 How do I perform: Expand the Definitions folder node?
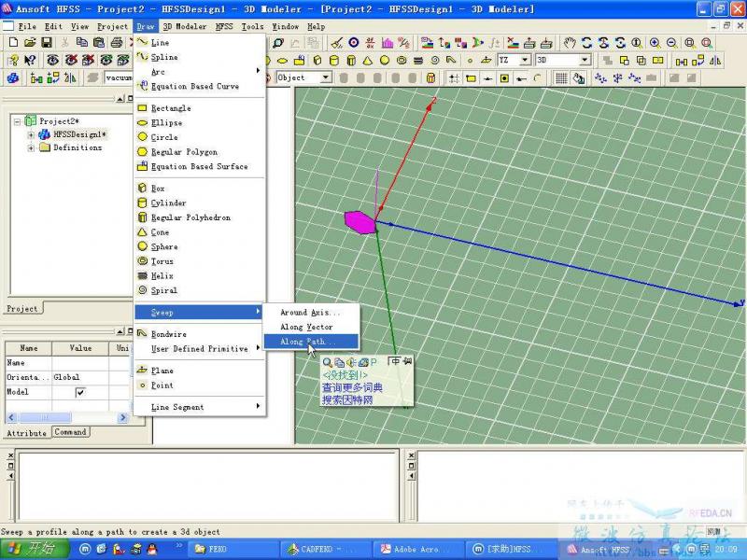pyautogui.click(x=31, y=148)
